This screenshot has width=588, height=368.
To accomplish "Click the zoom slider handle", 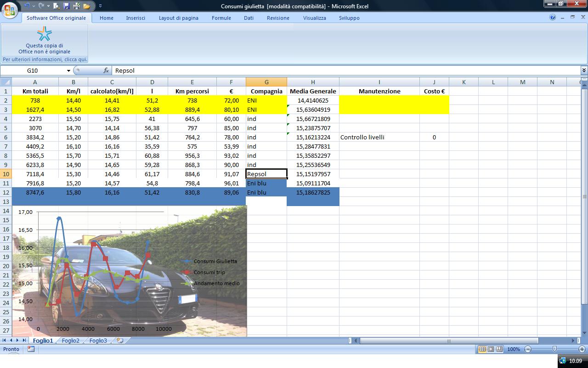I will pos(554,349).
